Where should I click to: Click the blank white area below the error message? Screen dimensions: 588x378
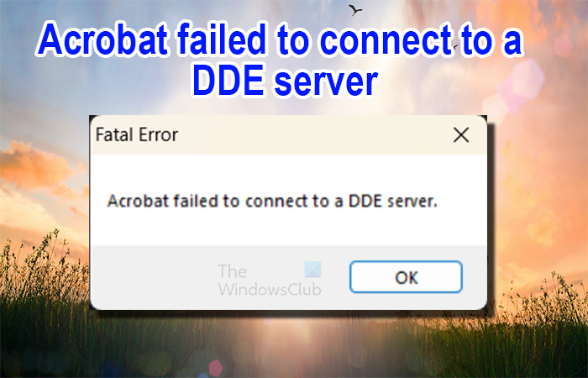click(288, 229)
